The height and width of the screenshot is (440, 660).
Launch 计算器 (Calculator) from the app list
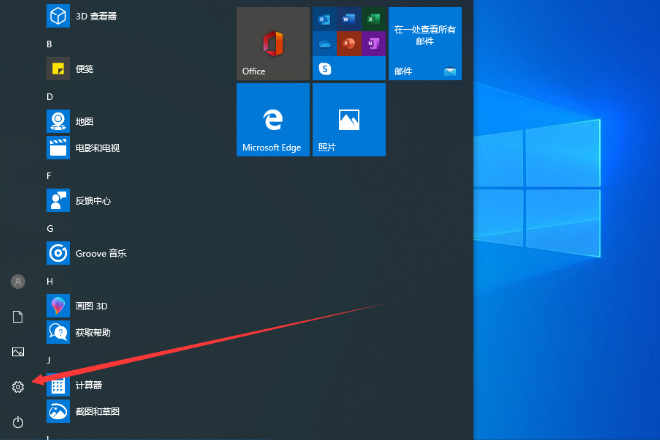(90, 385)
